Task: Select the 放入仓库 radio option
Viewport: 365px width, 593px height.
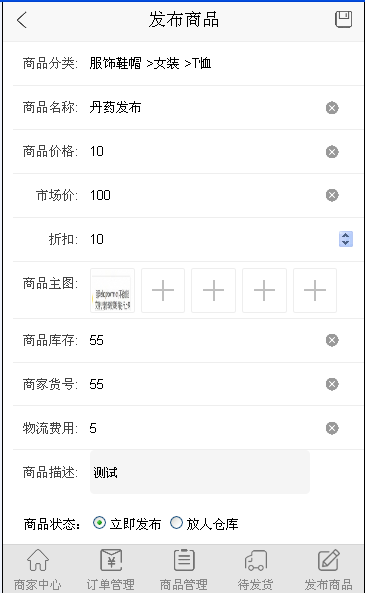Action: click(x=176, y=523)
